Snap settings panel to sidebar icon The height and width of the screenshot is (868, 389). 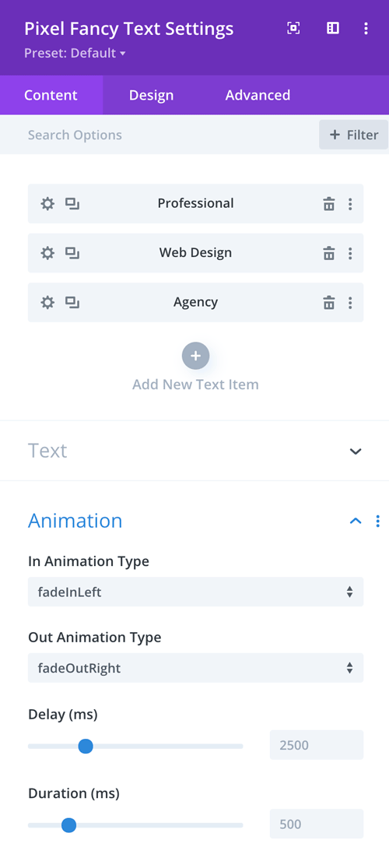click(332, 29)
